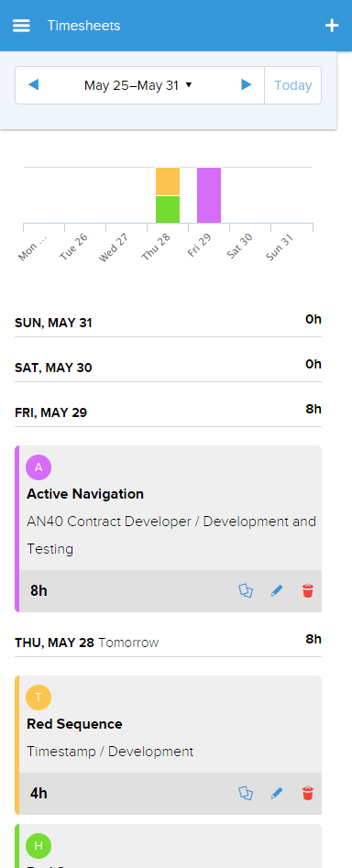This screenshot has width=352, height=868.
Task: Select the orange Thu 28 bar segment
Action: pos(168,181)
